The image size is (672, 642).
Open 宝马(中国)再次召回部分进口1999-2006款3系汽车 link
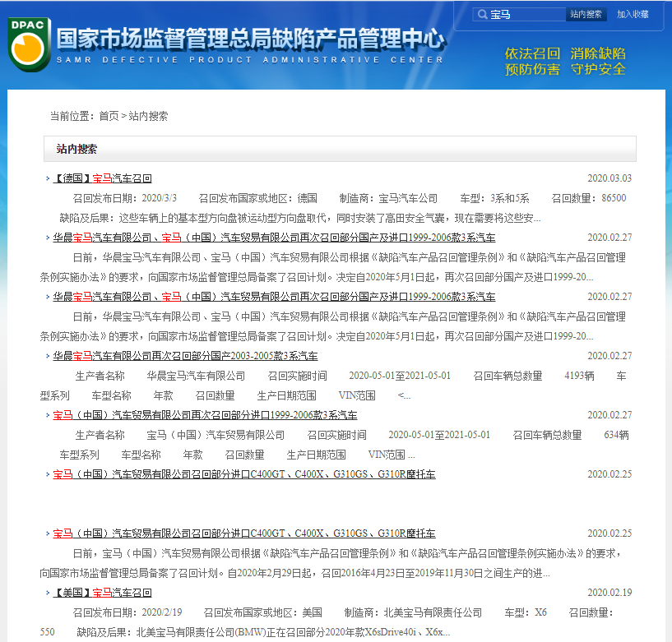point(205,415)
